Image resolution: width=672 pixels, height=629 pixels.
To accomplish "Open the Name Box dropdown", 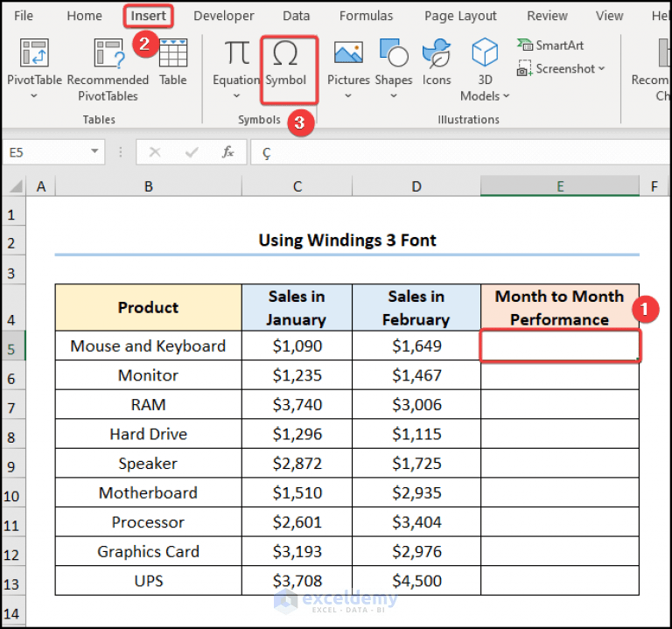I will (94, 151).
